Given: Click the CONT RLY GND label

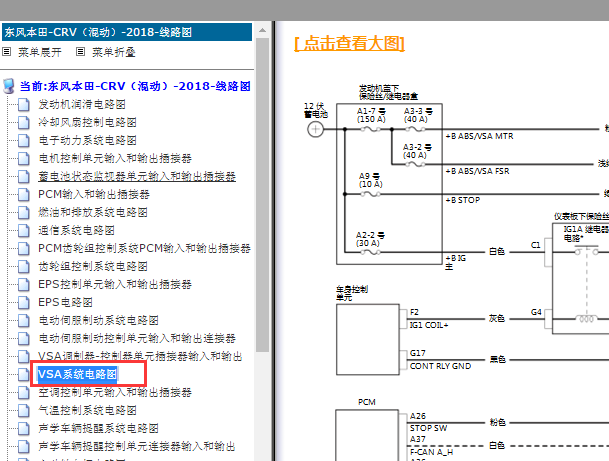Looking at the screenshot, I should click(440, 366).
